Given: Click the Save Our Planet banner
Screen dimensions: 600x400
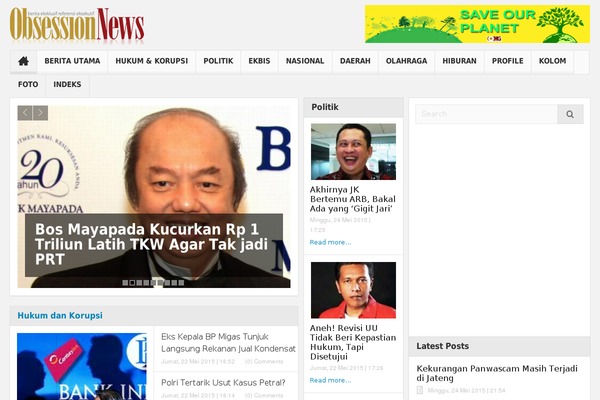Looking at the screenshot, I should point(477,24).
